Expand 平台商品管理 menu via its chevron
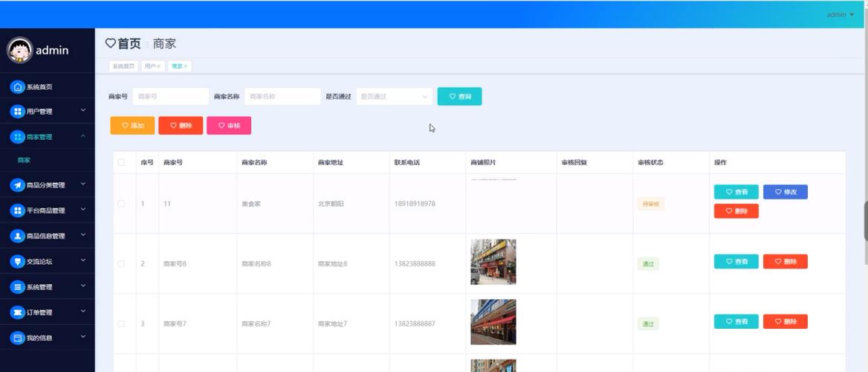This screenshot has height=372, width=868. point(83,209)
